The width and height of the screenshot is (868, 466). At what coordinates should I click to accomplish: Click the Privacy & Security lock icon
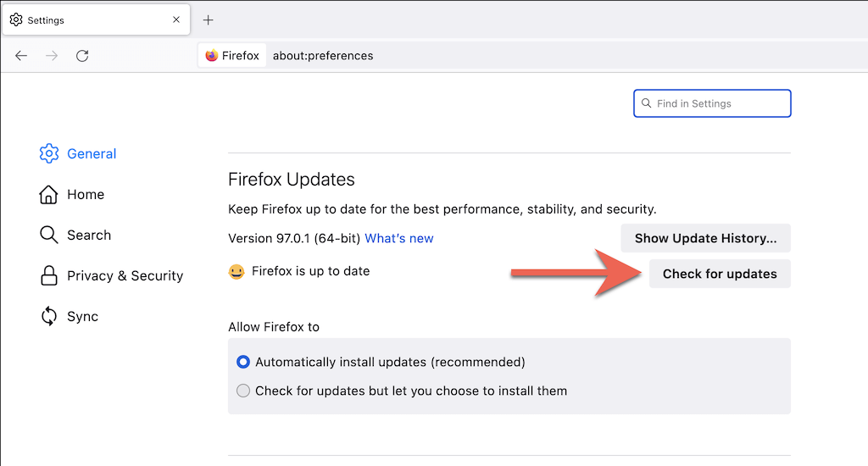49,275
